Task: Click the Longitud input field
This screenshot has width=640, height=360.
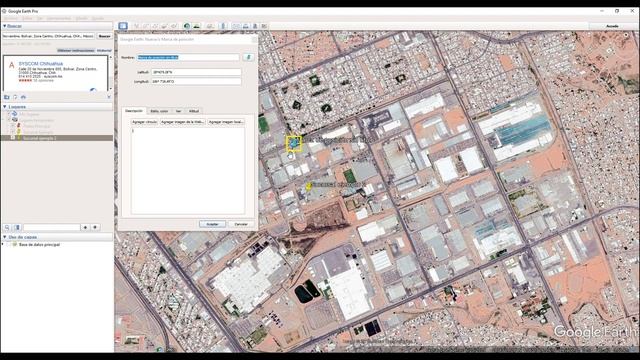Action: tap(196, 81)
